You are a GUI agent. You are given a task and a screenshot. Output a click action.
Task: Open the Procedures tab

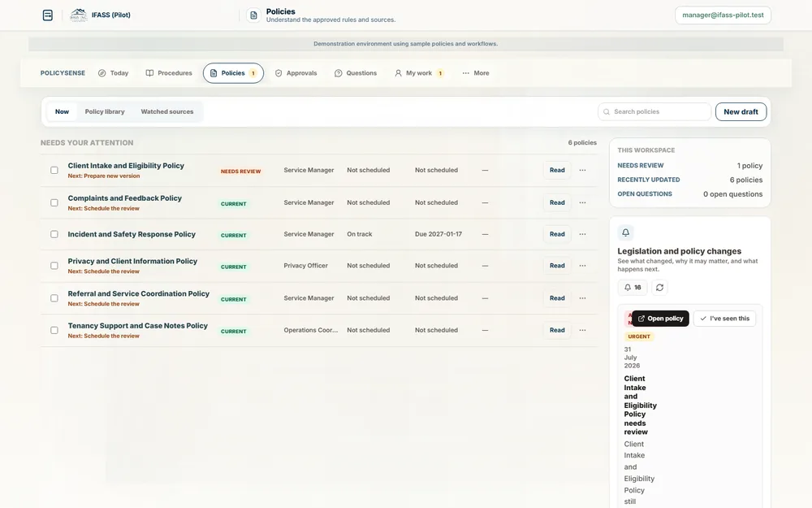click(x=169, y=73)
